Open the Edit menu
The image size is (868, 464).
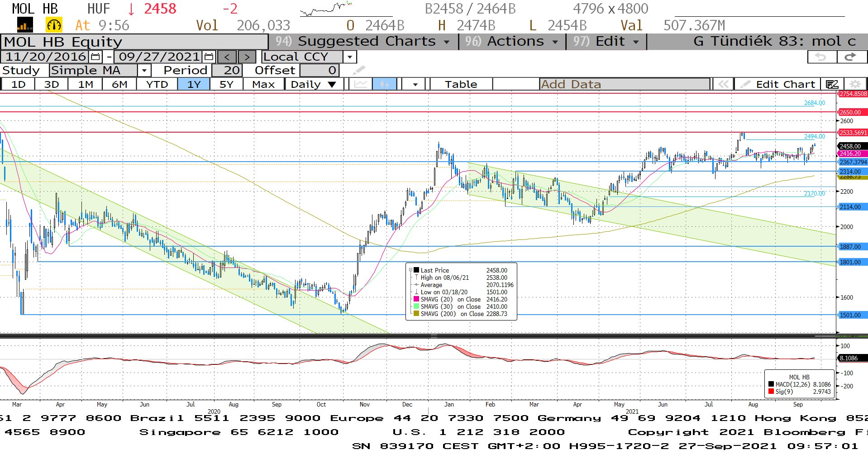(606, 41)
